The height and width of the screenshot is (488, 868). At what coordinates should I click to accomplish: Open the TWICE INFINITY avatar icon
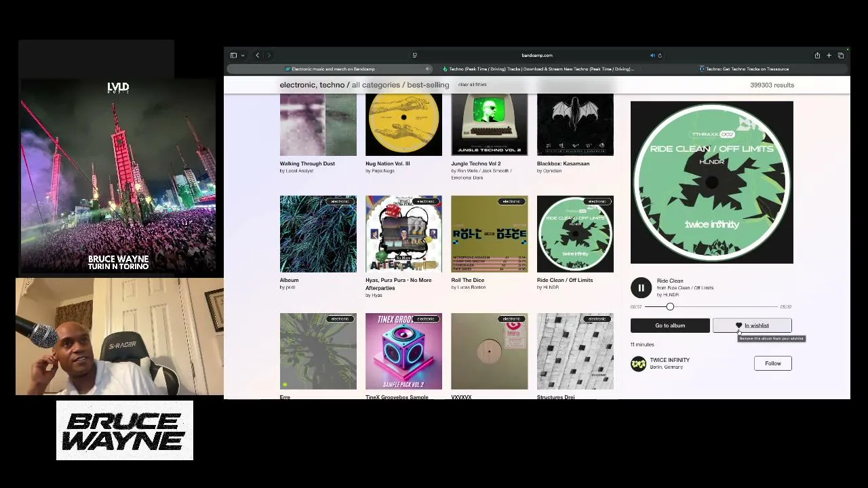[x=638, y=364]
